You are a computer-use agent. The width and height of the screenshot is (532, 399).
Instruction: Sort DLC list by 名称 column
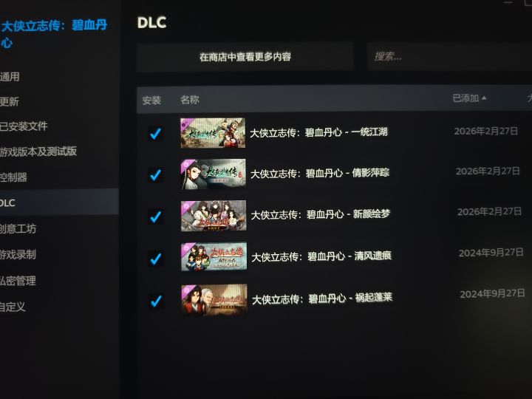190,100
